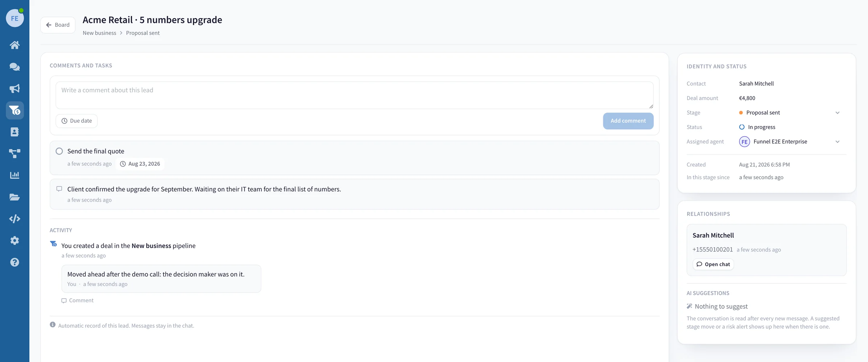Image resolution: width=868 pixels, height=362 pixels.
Task: Open the Contacts address book icon
Action: click(x=15, y=132)
